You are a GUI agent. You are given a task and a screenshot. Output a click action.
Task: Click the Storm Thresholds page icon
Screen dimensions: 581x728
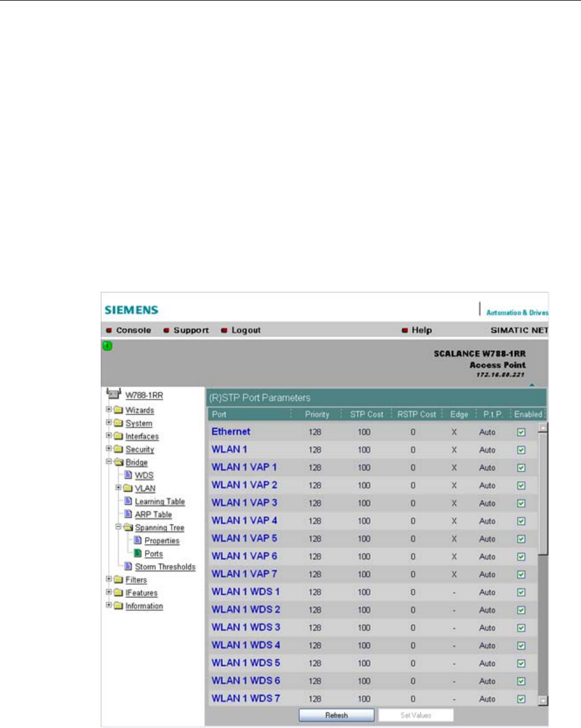coord(129,567)
